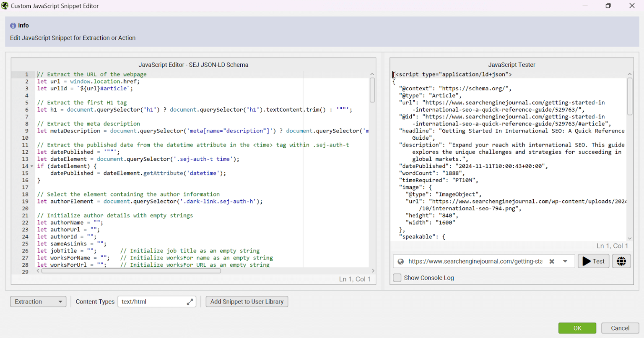Collapse the if block at line 14
644x338 pixels.
point(32,166)
